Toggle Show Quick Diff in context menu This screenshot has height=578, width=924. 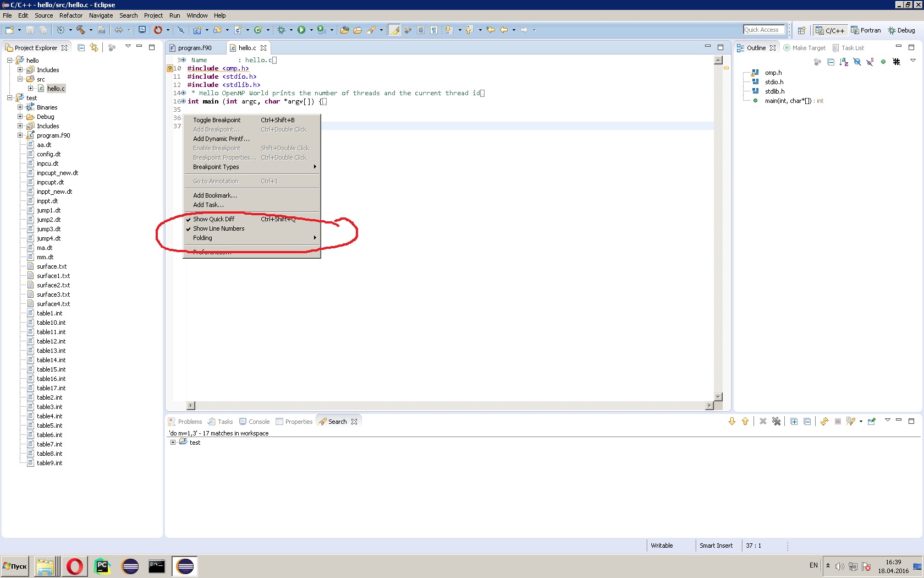pyautogui.click(x=214, y=219)
